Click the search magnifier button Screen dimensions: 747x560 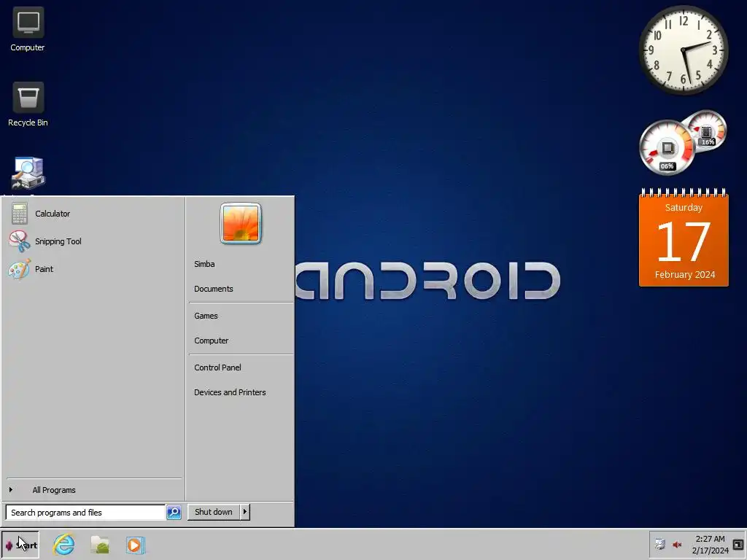(x=174, y=513)
